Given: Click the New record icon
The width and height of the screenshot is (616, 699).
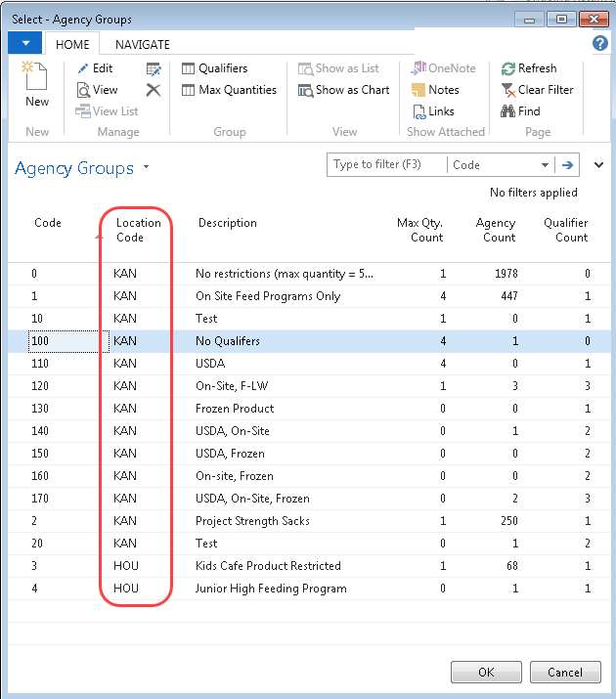Looking at the screenshot, I should [36, 83].
